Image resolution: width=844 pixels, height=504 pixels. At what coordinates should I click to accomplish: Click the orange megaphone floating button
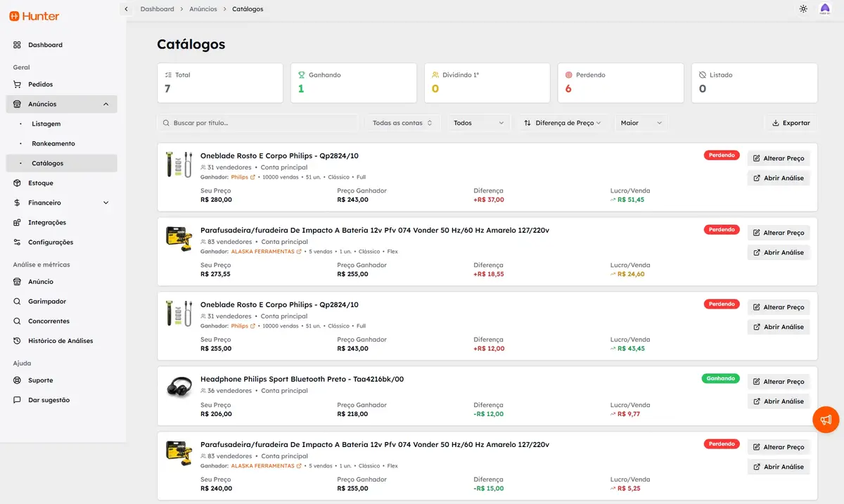[x=826, y=420]
